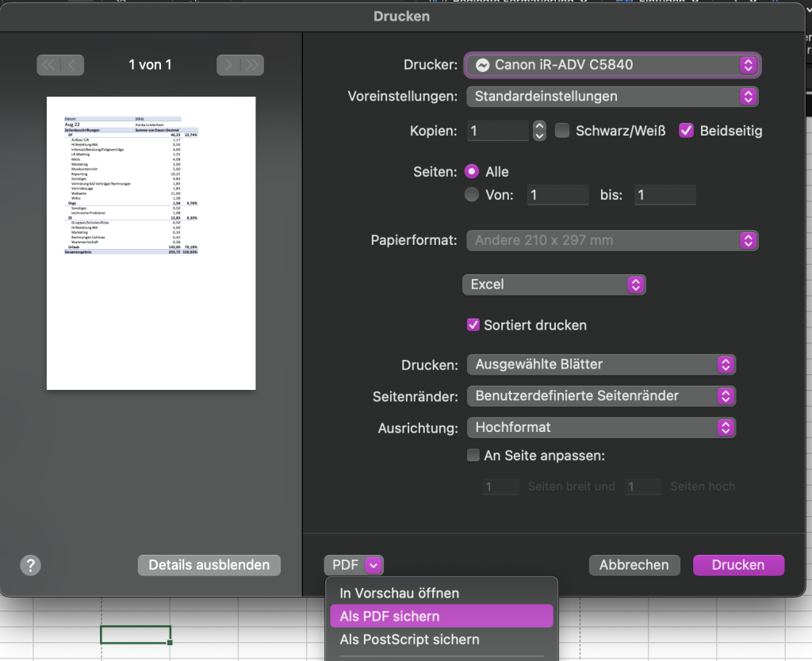Screen dimensions: 812x661
Task: Click the help question mark icon
Action: (30, 565)
